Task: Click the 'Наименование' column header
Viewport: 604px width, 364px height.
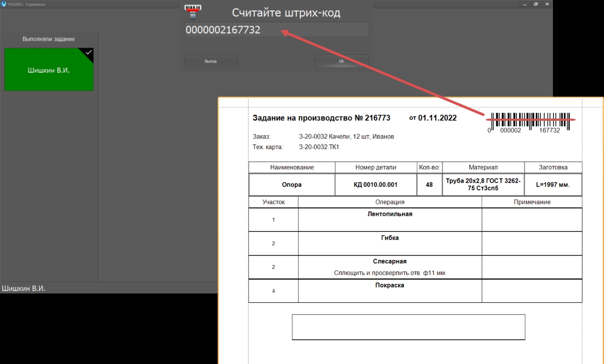Action: [292, 167]
